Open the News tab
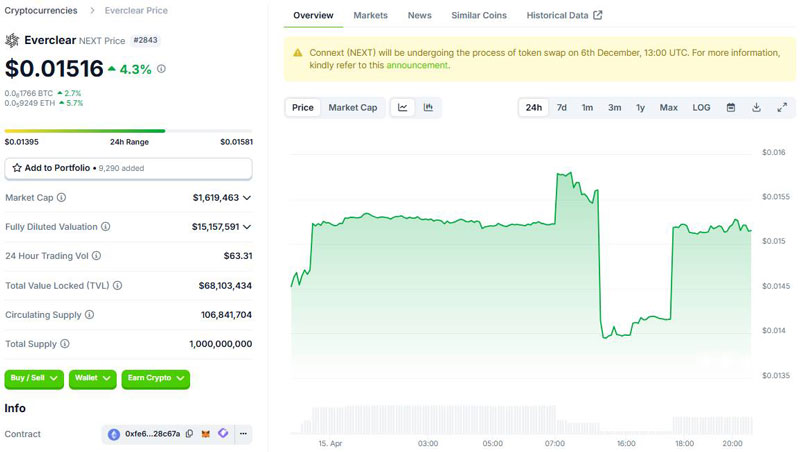 (419, 15)
